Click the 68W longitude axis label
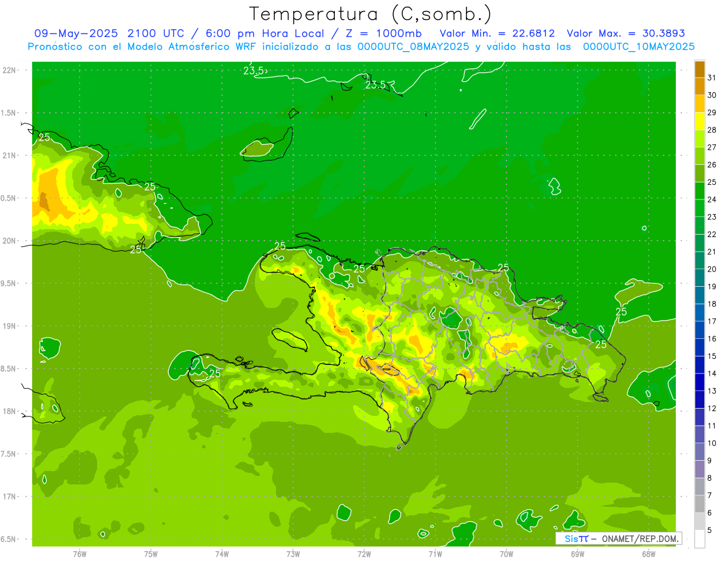Viewport: 728px width, 562px height. [x=649, y=554]
